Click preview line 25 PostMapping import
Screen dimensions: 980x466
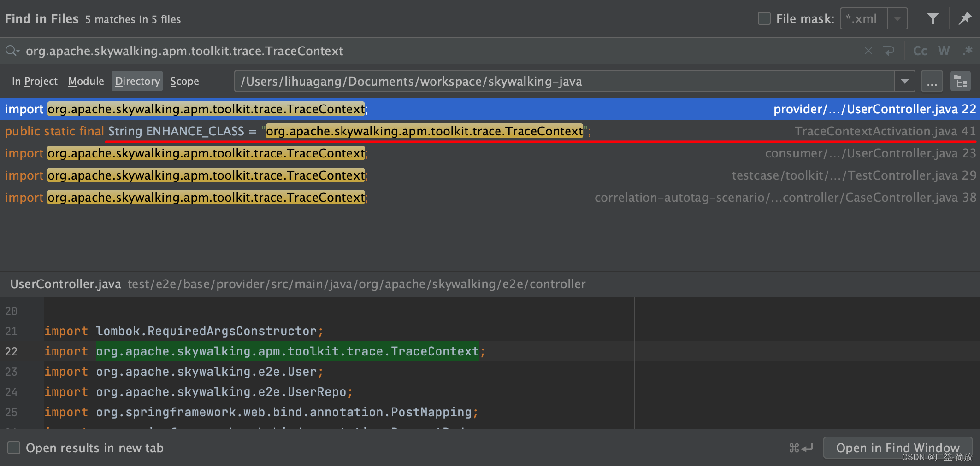coord(261,412)
